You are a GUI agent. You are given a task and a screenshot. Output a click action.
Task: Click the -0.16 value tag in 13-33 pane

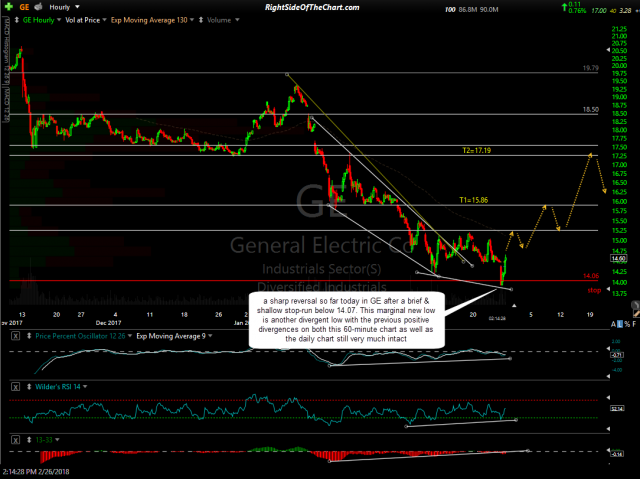617,454
